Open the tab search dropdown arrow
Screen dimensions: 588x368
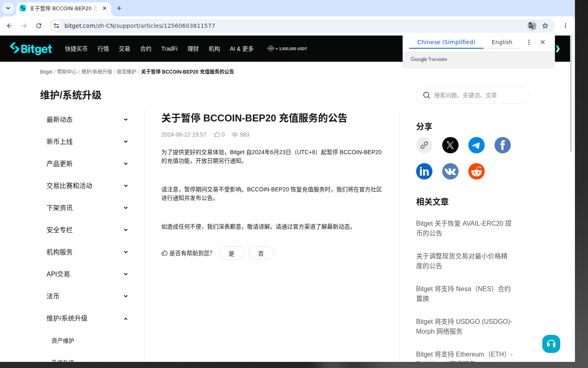8,8
